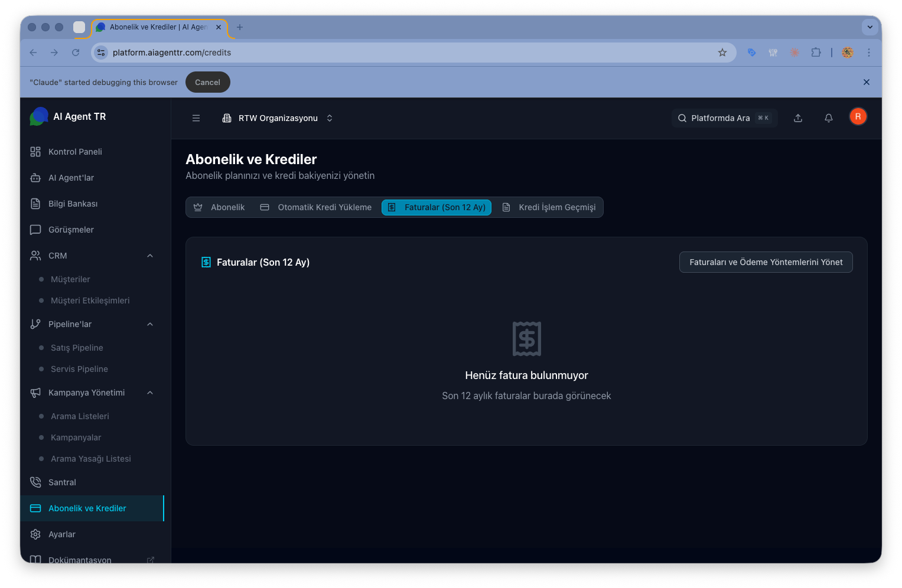Open Servis Pipeline

coord(79,369)
